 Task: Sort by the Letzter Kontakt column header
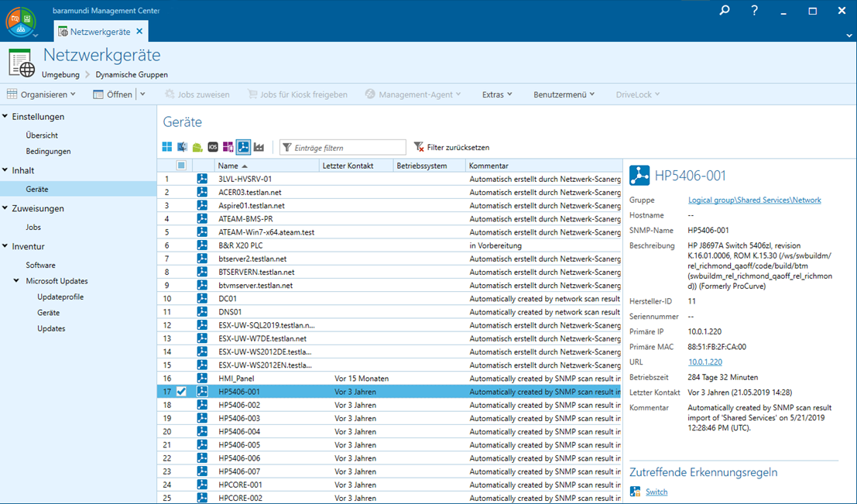click(x=356, y=165)
